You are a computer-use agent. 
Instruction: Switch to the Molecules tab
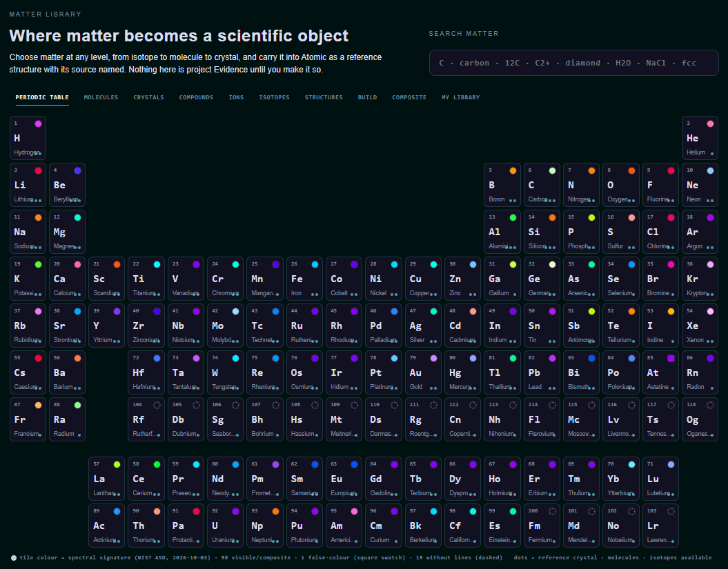point(101,97)
